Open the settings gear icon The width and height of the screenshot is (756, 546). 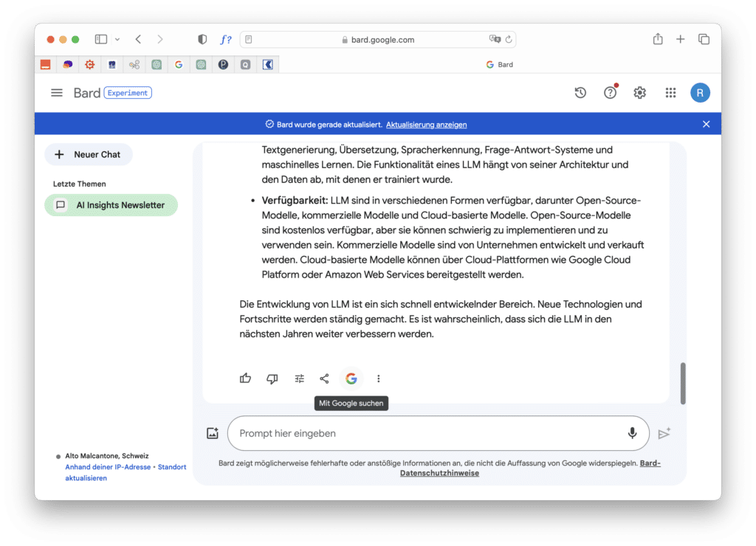(x=640, y=92)
